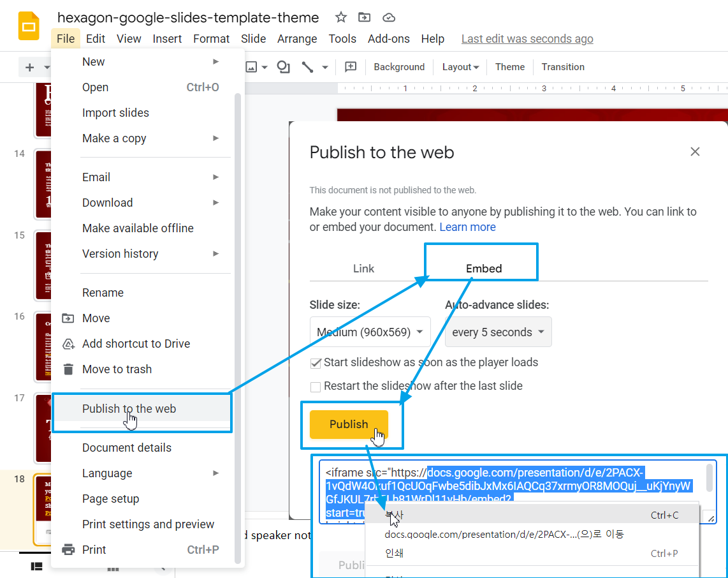This screenshot has height=578, width=728.
Task: Click the new slide plus button
Action: pyautogui.click(x=30, y=68)
